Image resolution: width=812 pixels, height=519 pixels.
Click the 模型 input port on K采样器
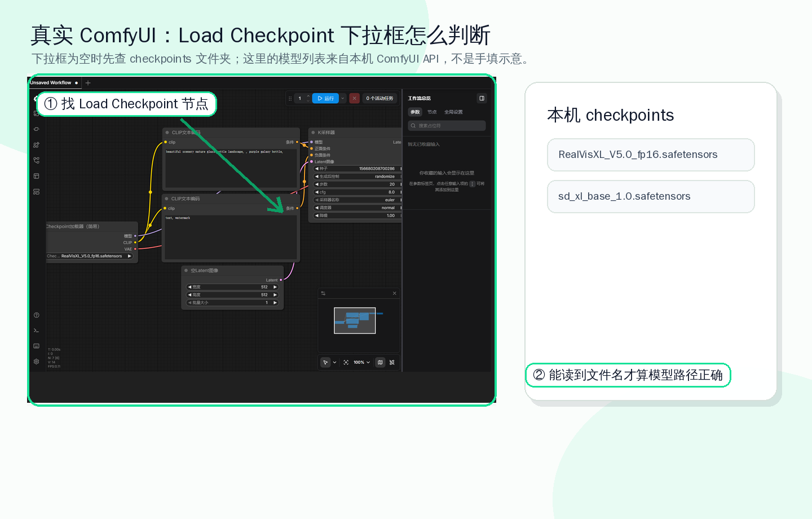[x=311, y=142]
